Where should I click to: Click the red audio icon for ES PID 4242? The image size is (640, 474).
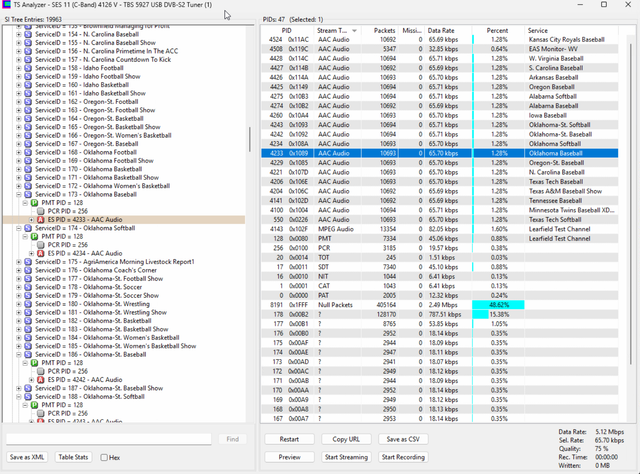(41, 380)
